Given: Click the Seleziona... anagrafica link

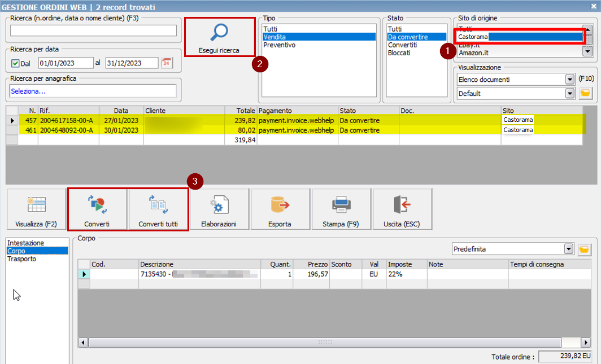Looking at the screenshot, I should point(28,91).
